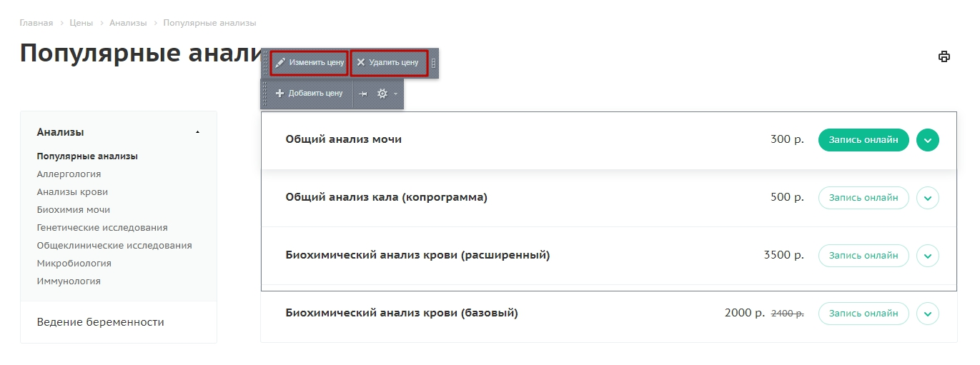The image size is (980, 365).
Task: Expand details for Общий анализ кала (копрограмма)
Action: click(927, 198)
